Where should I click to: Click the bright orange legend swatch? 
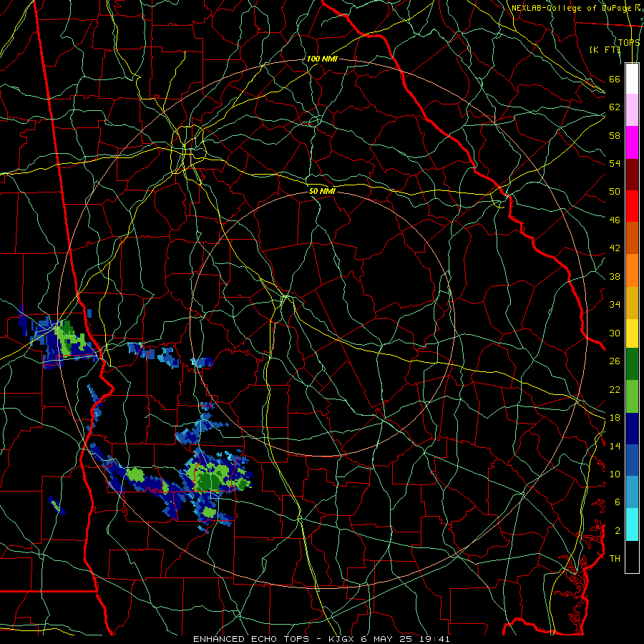point(632,270)
